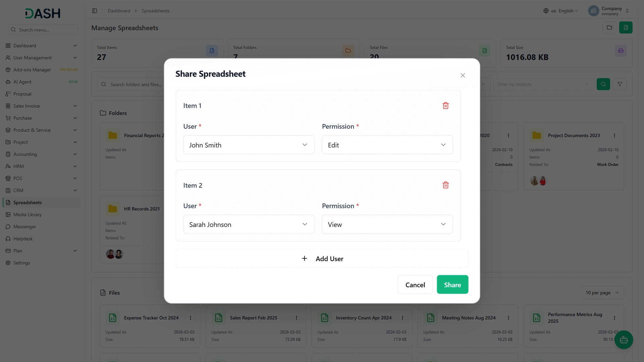This screenshot has width=644, height=362.
Task: Open the English language selector
Action: (560, 11)
